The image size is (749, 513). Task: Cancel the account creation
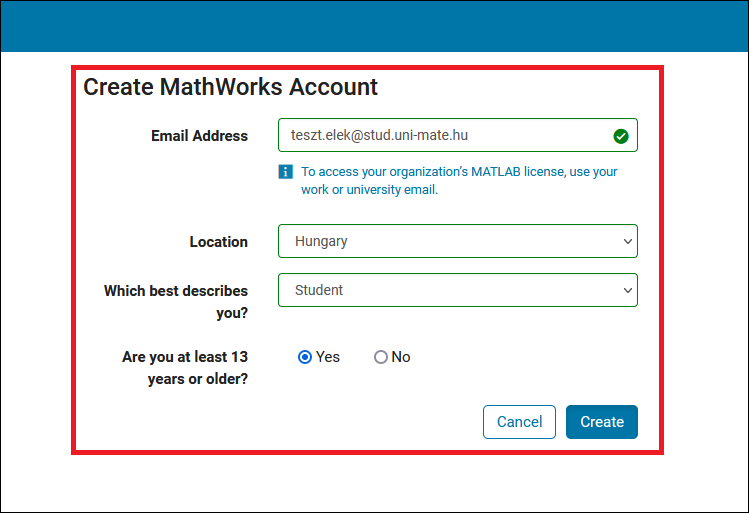pyautogui.click(x=519, y=422)
